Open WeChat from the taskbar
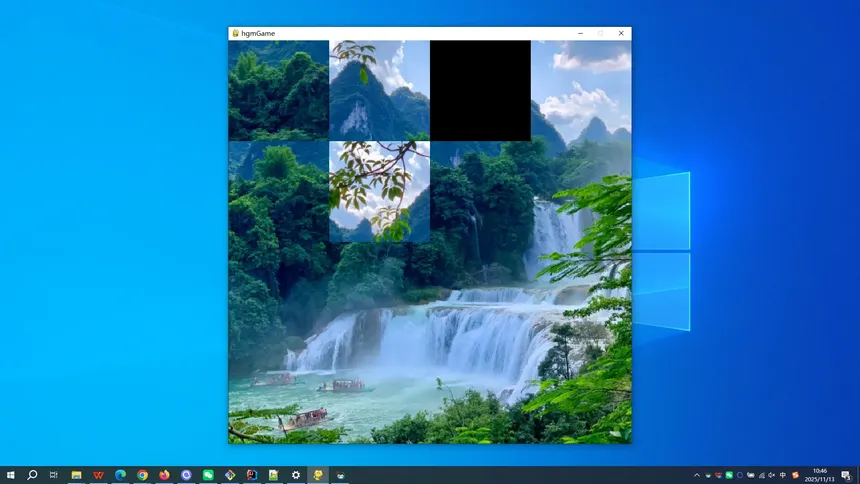This screenshot has width=860, height=484. click(208, 475)
